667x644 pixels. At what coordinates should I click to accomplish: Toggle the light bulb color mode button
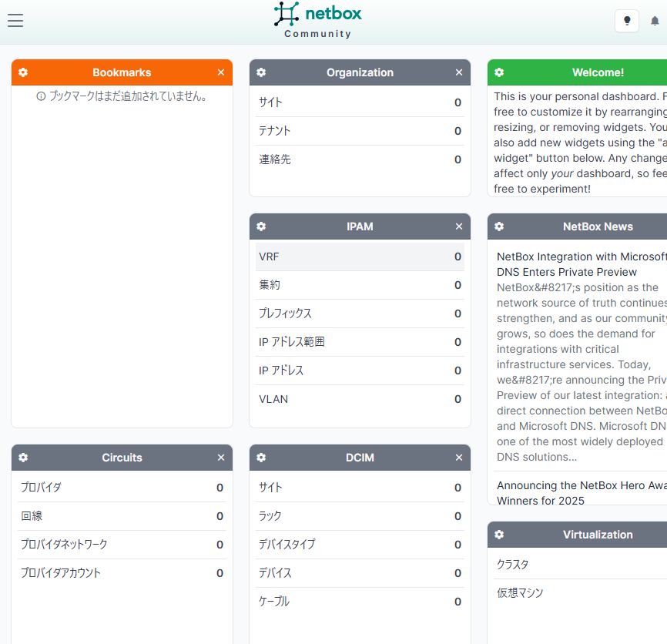click(627, 21)
